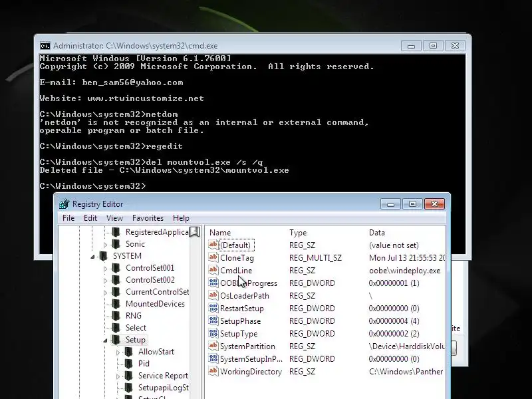Click the SystemSetupInProgress DWORD icon
Image resolution: width=532 pixels, height=399 pixels.
[213, 358]
